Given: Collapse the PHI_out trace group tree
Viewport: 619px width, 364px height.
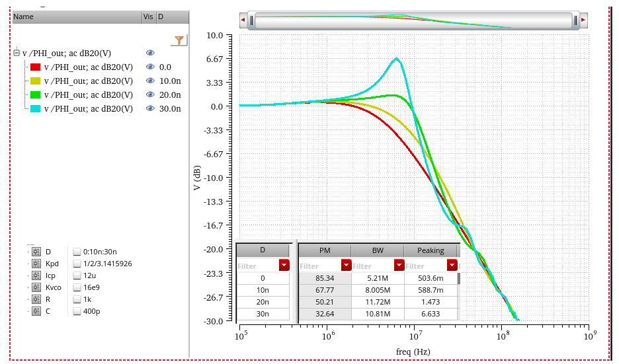Looking at the screenshot, I should pyautogui.click(x=16, y=52).
